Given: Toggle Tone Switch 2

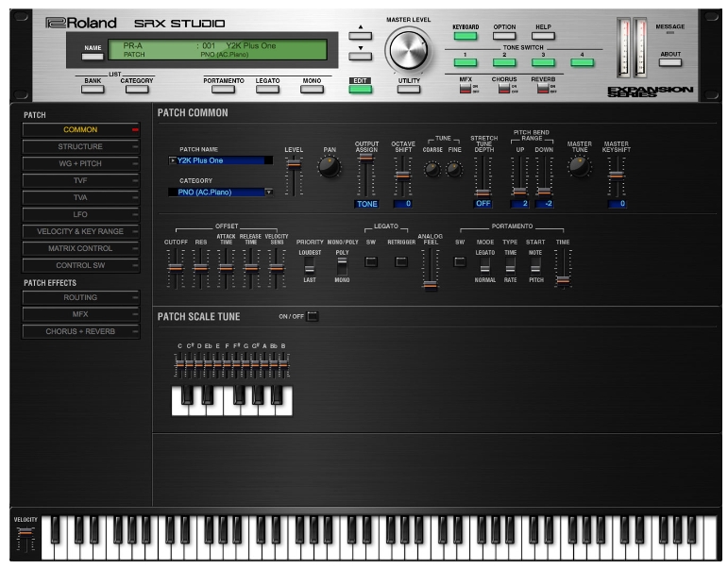Looking at the screenshot, I should (x=504, y=62).
